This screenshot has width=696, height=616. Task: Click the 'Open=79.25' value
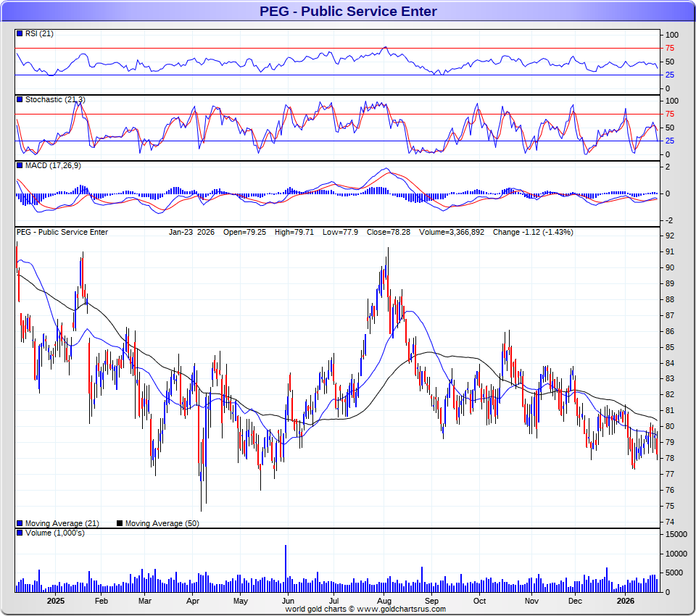[x=244, y=232]
